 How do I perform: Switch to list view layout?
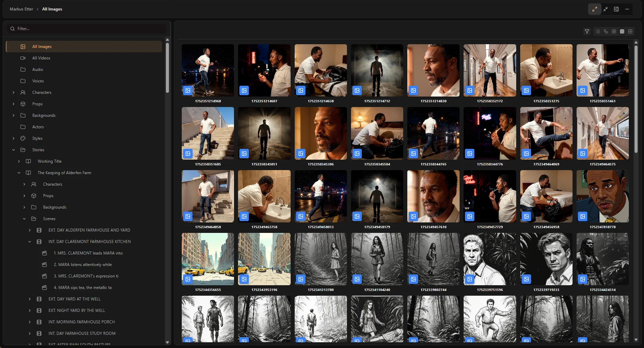click(x=598, y=31)
